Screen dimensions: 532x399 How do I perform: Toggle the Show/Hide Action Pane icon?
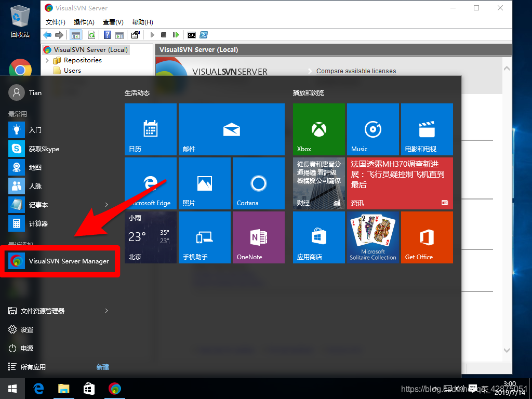tap(119, 35)
